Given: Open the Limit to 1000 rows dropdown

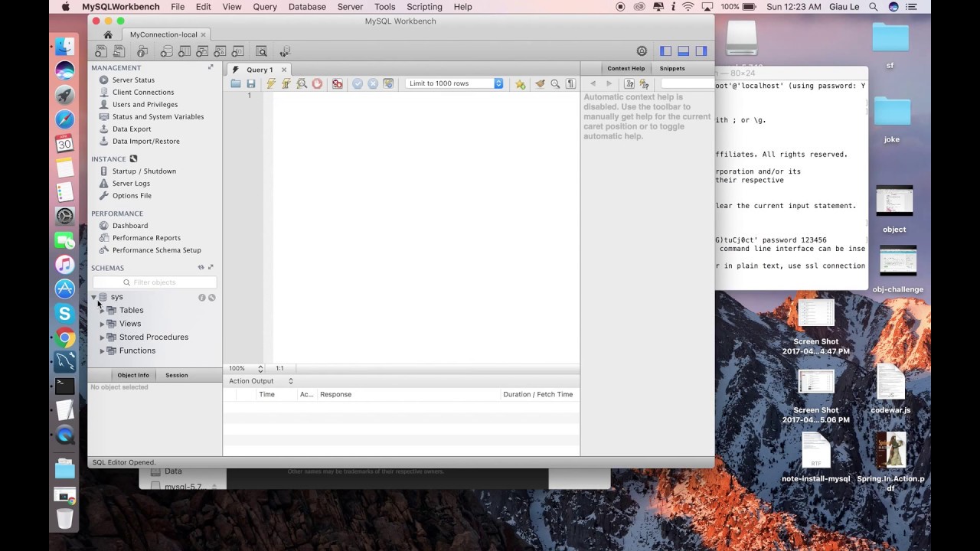Looking at the screenshot, I should coord(454,83).
